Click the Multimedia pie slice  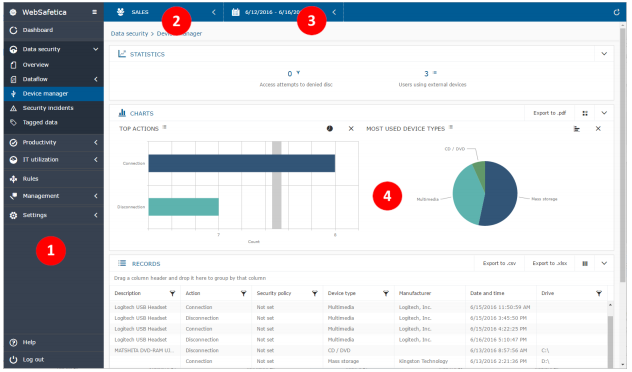point(468,195)
